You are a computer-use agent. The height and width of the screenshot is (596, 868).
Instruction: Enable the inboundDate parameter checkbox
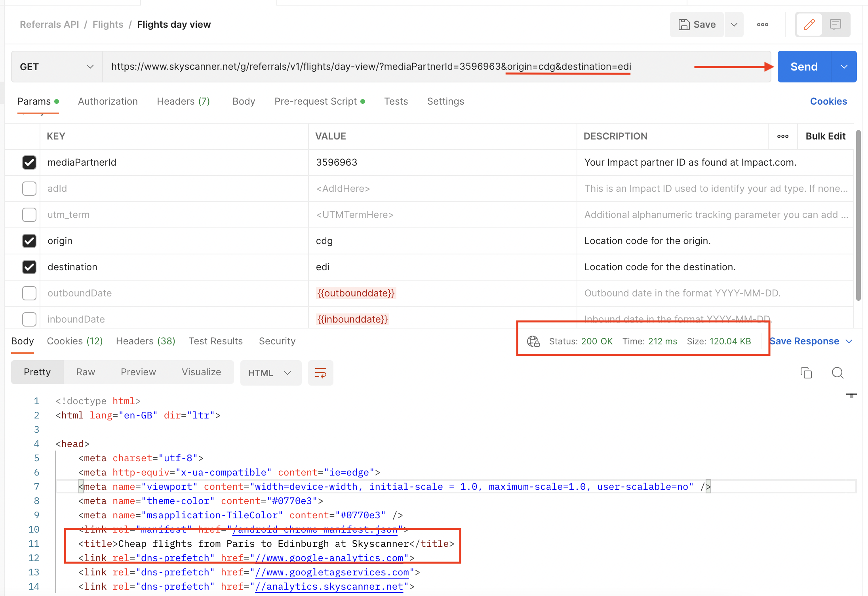point(29,319)
